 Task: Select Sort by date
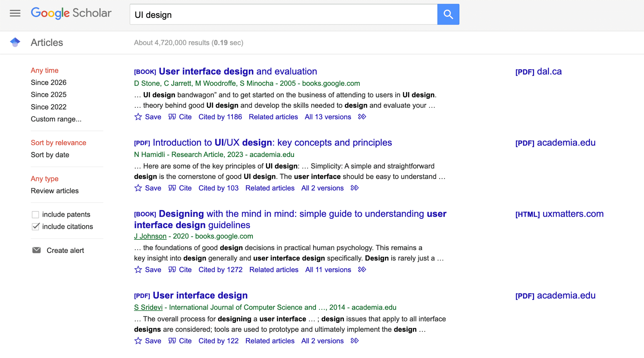50,155
